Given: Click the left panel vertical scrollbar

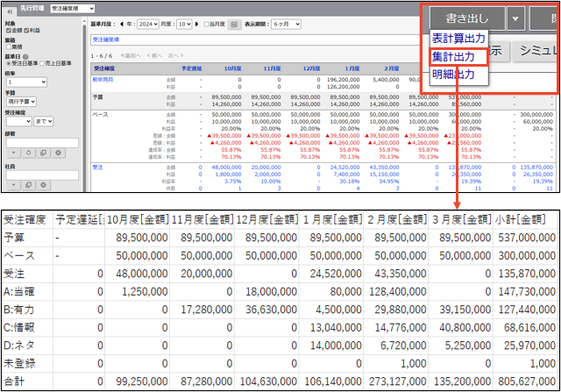Looking at the screenshot, I should click(x=84, y=107).
